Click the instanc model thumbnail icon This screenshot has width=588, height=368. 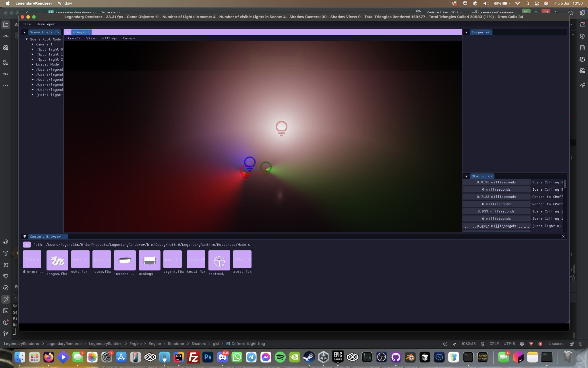coord(125,260)
